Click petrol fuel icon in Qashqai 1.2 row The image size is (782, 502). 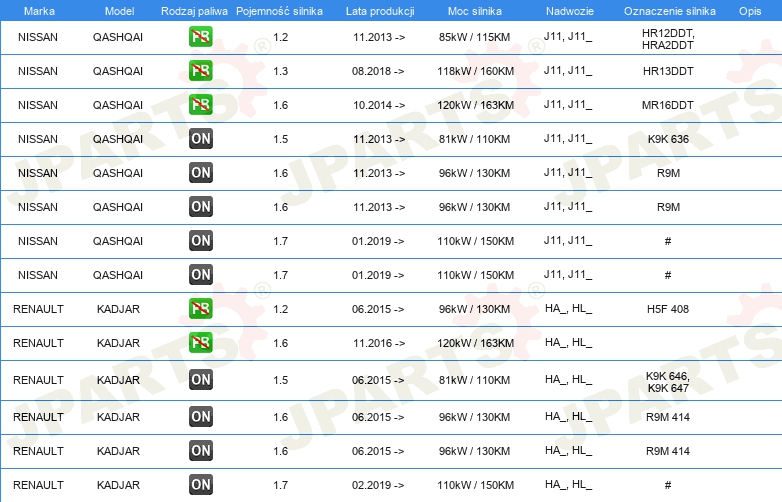pyautogui.click(x=200, y=37)
